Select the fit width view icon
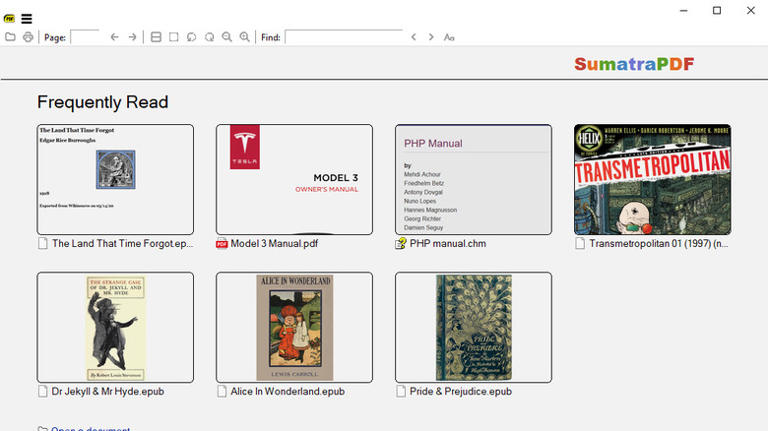This screenshot has width=768, height=431. click(156, 37)
